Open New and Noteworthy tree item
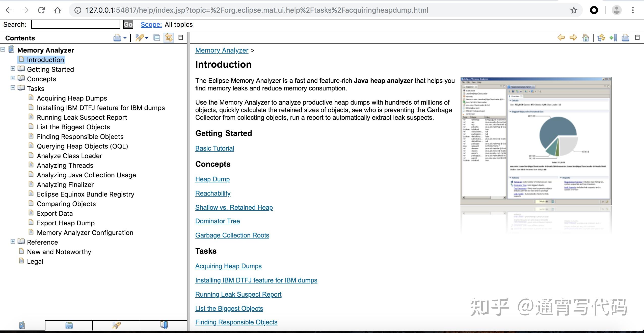Image resolution: width=644 pixels, height=333 pixels. point(59,252)
